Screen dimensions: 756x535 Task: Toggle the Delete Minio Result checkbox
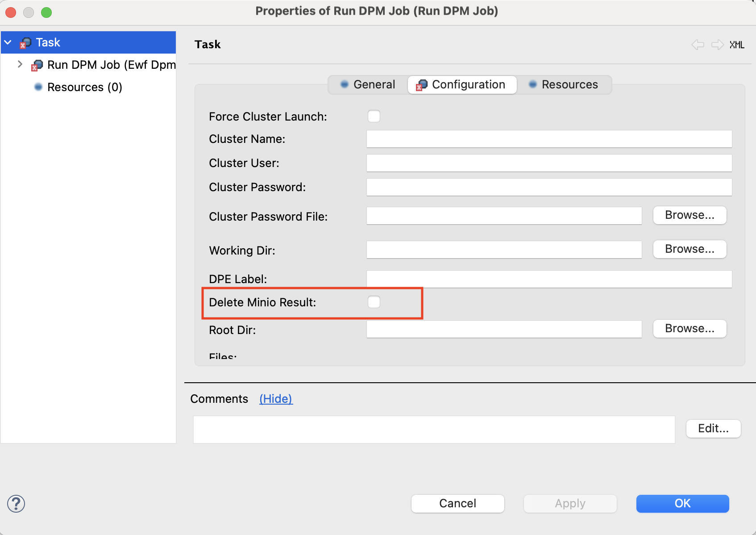pos(374,302)
